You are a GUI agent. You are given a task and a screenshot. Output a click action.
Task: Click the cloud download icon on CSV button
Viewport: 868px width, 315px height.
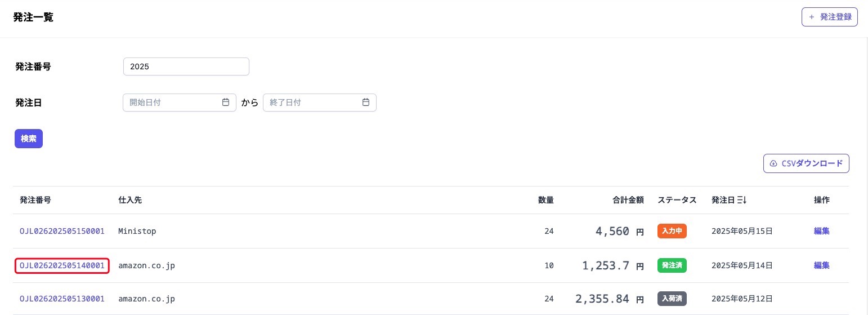[x=773, y=163]
